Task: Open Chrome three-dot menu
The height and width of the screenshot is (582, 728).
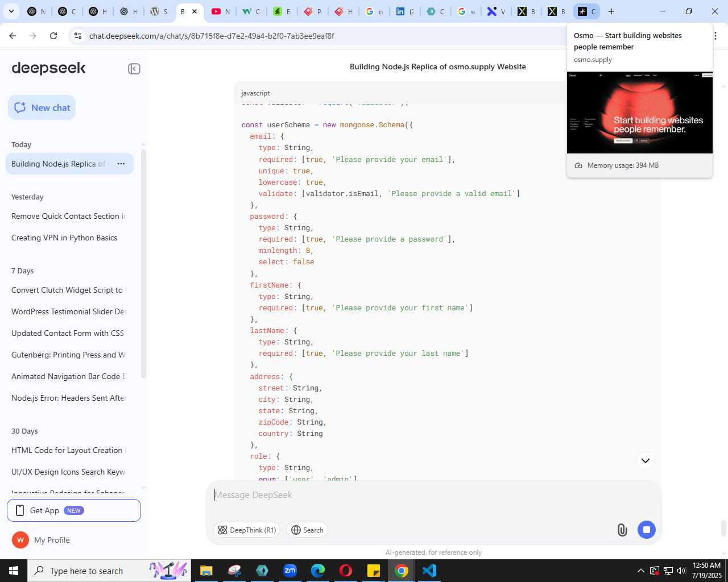Action: (x=715, y=36)
